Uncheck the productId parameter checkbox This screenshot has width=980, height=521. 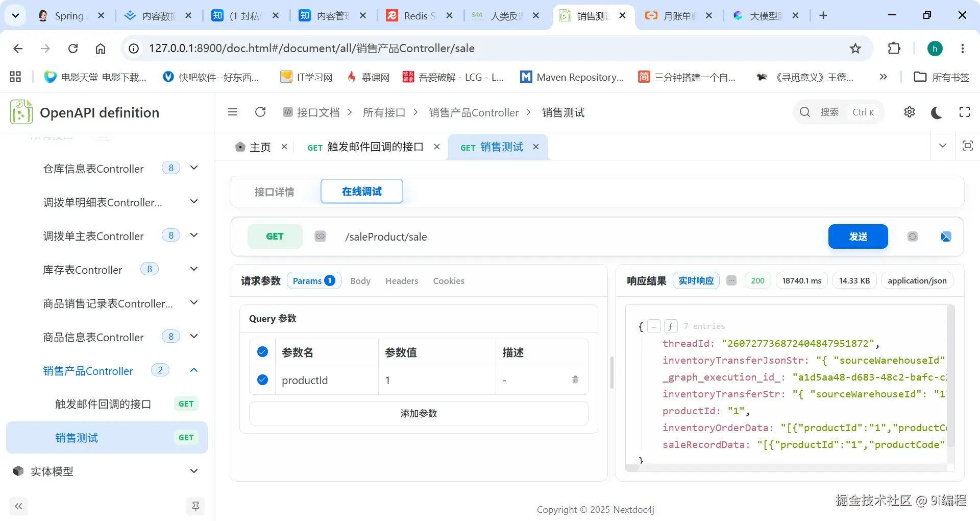click(262, 380)
